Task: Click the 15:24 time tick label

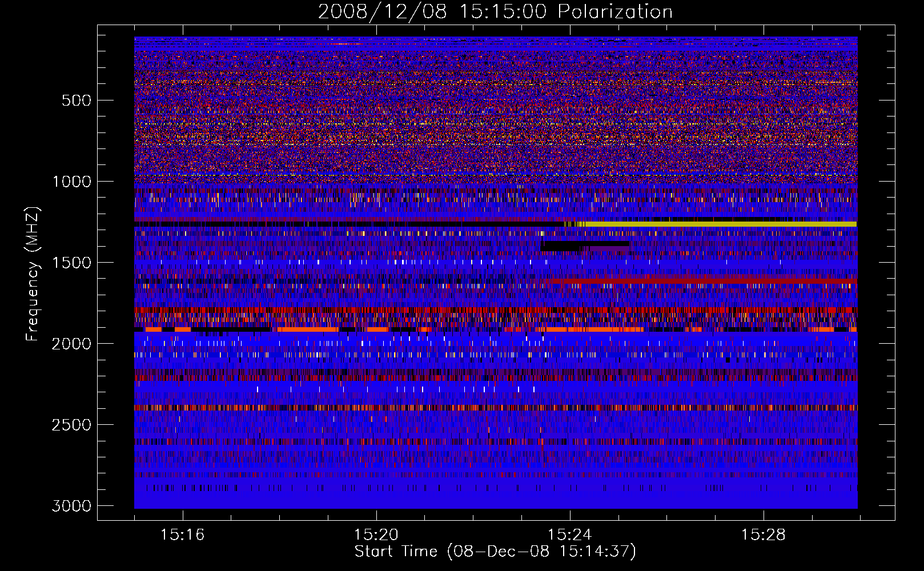Action: (x=569, y=535)
